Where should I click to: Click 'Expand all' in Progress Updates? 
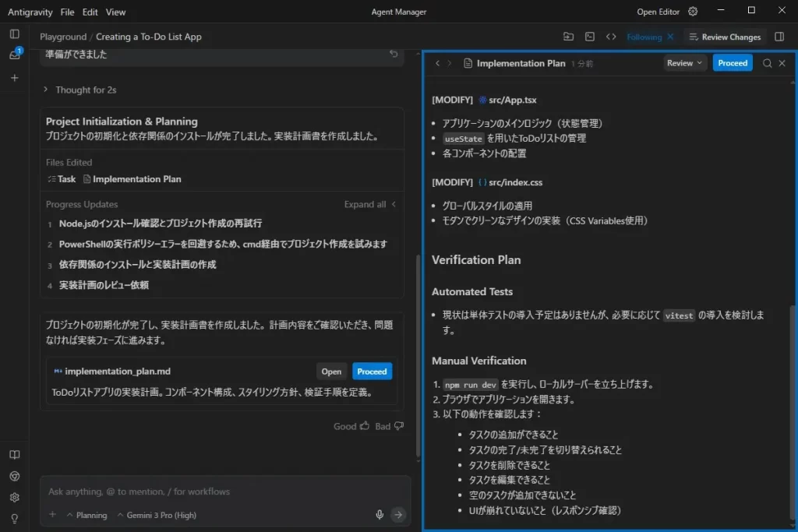pyautogui.click(x=370, y=204)
